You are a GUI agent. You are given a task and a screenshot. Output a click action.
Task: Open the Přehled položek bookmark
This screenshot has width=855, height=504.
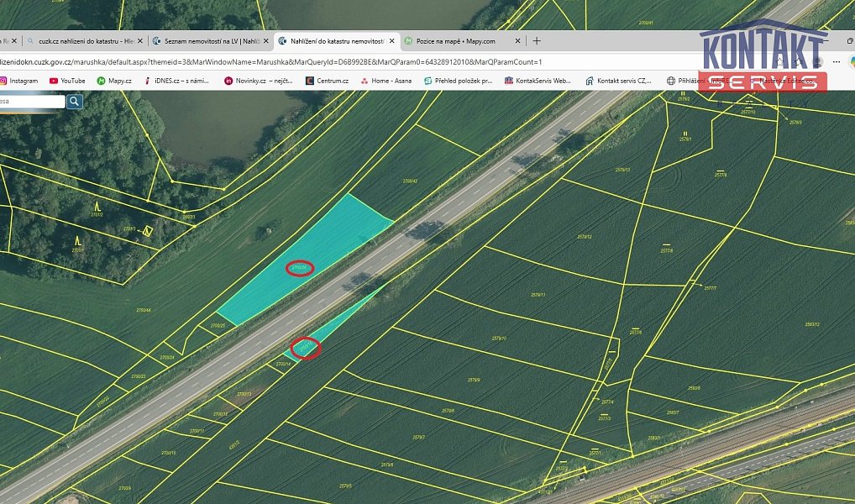[458, 81]
